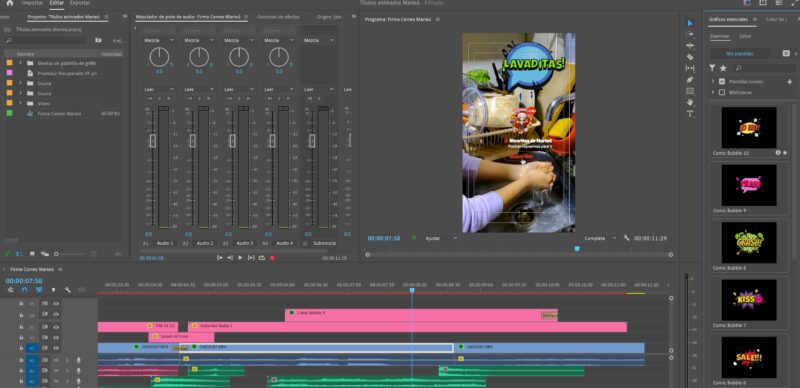Select the Ripple Edit tool
Image resolution: width=800 pixels, height=388 pixels.
point(690,46)
